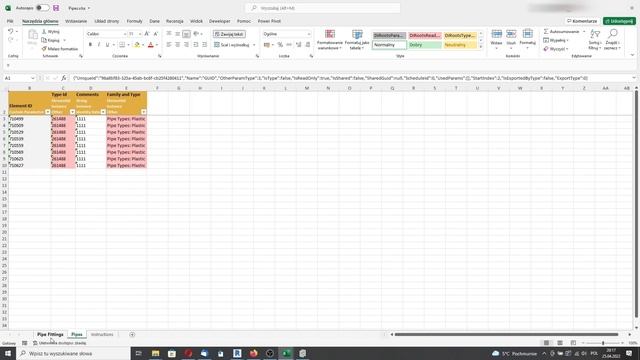Open Find and Select magnifier (Znajdź i zaznacz)
The image size is (640, 360).
click(x=612, y=40)
